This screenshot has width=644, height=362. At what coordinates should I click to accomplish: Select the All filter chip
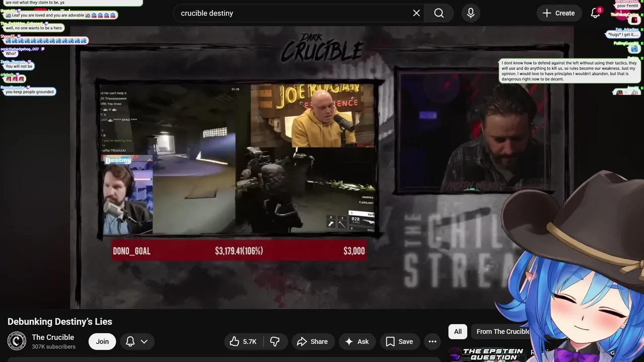click(x=458, y=331)
